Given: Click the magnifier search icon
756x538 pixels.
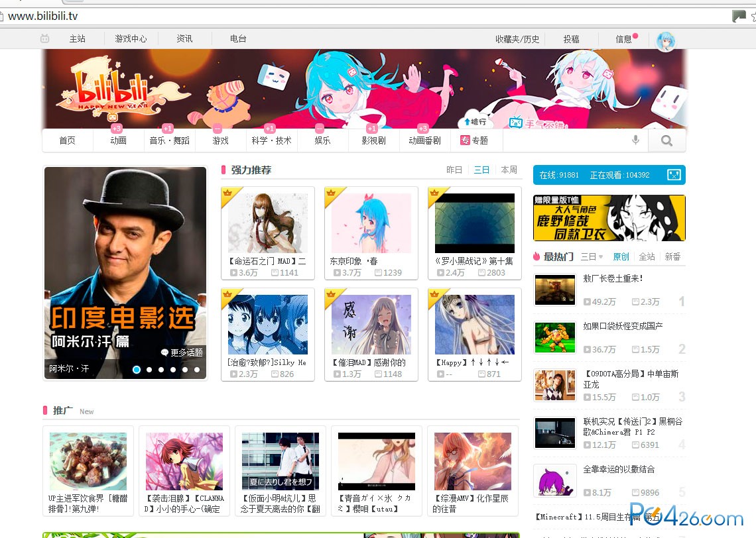Looking at the screenshot, I should tap(666, 140).
